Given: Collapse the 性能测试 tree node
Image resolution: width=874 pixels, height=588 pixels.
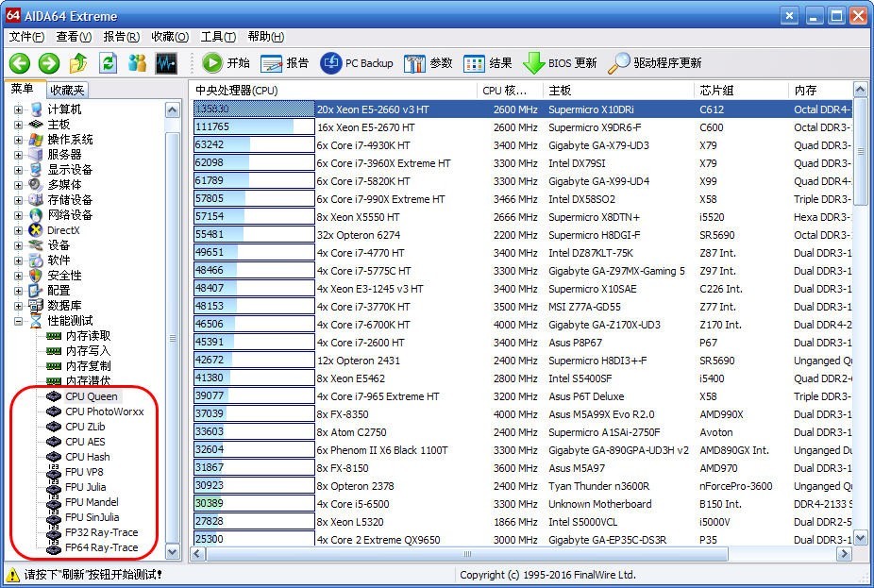Looking at the screenshot, I should (x=18, y=321).
